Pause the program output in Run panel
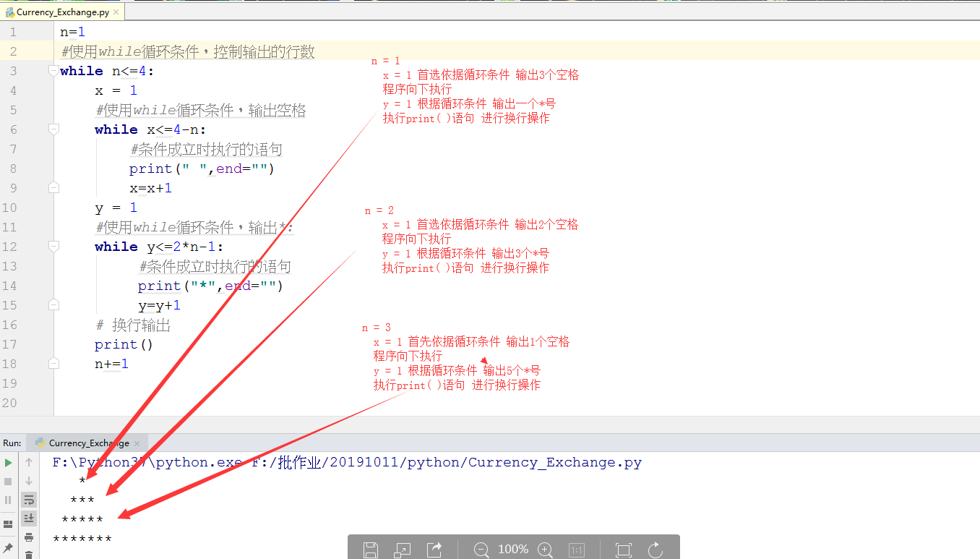980x559 pixels. [x=9, y=500]
